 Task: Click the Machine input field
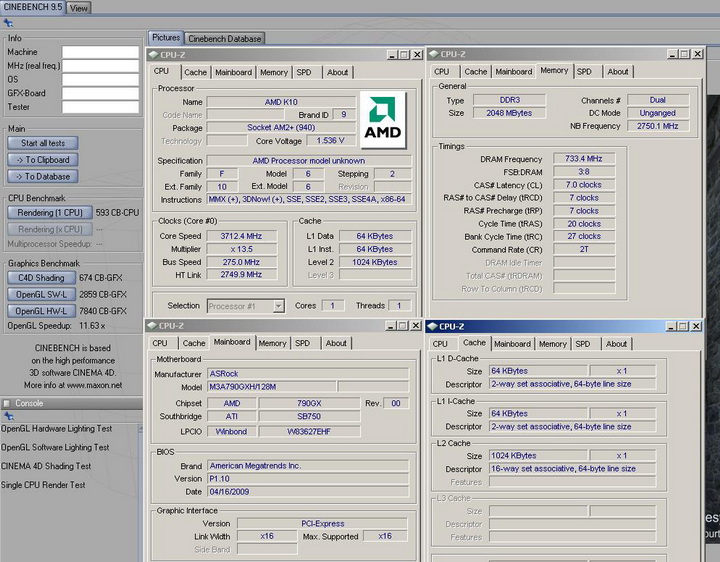[100, 52]
